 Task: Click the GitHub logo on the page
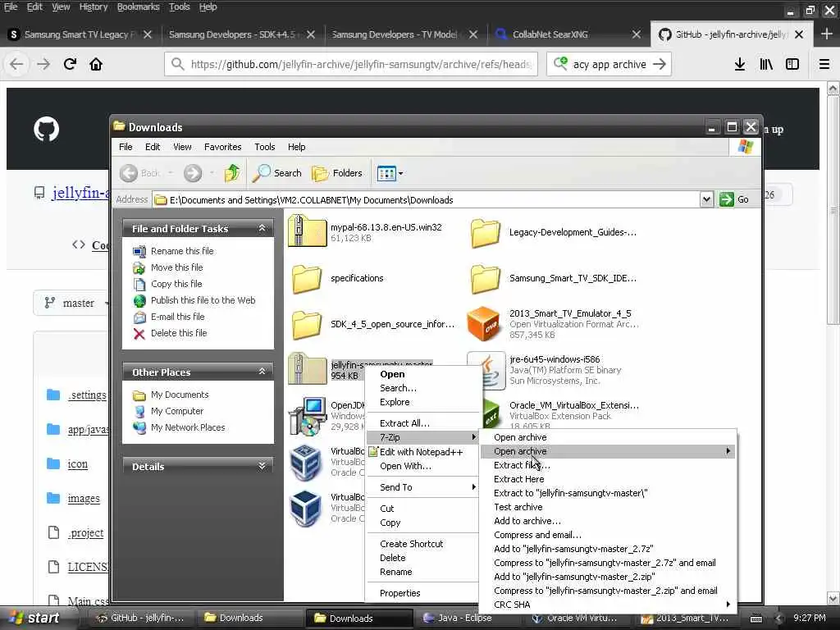[47, 129]
